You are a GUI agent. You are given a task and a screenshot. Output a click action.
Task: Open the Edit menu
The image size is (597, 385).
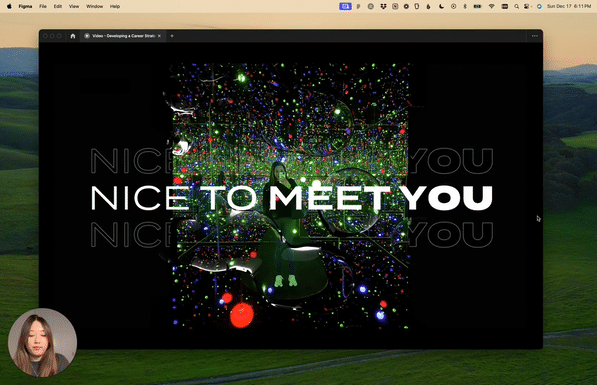(57, 6)
